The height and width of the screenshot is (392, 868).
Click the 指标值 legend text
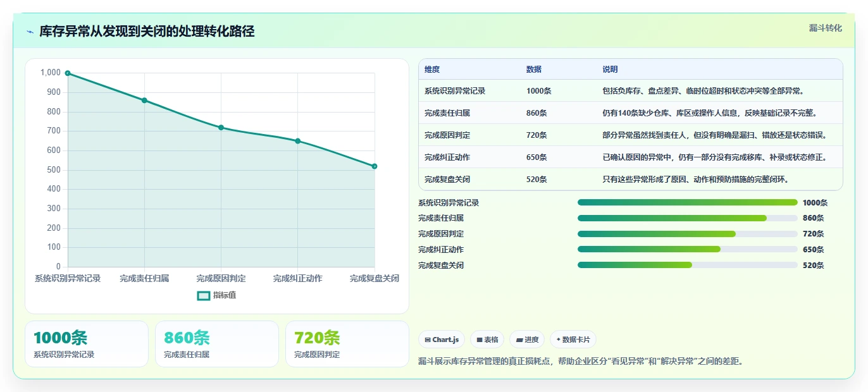click(225, 295)
